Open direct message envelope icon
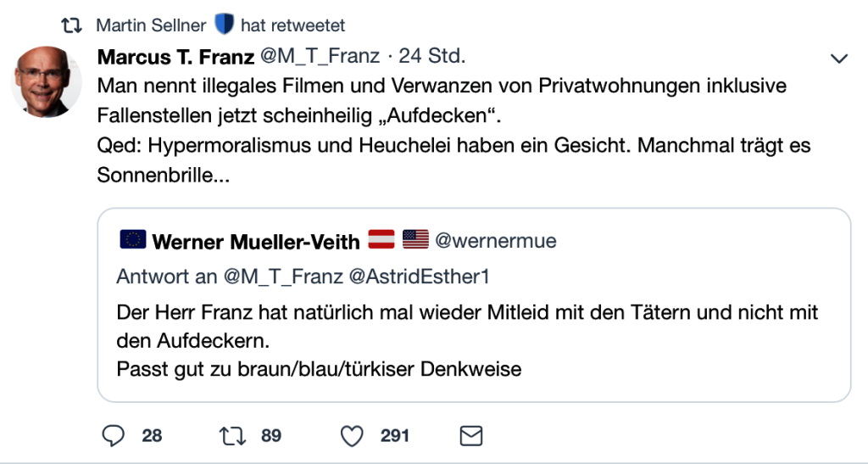The height and width of the screenshot is (464, 868). tap(470, 436)
